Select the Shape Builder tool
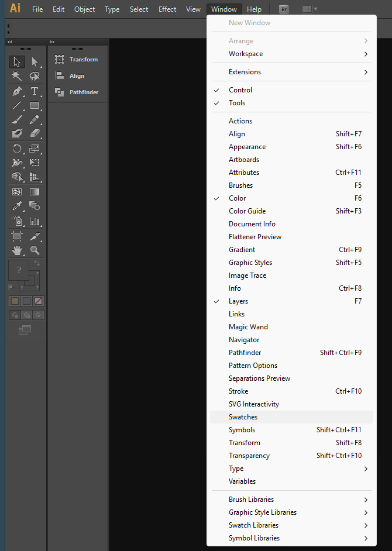This screenshot has height=551, width=392. pos(17,177)
